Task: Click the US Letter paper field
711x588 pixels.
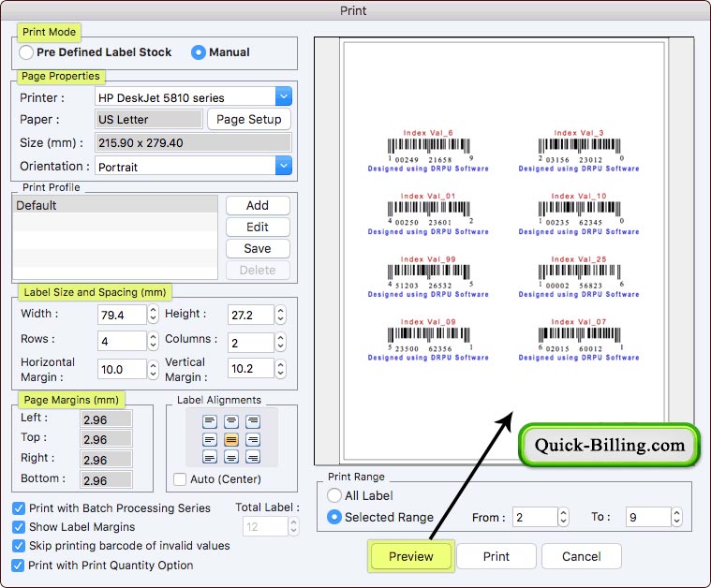Action: pos(149,119)
